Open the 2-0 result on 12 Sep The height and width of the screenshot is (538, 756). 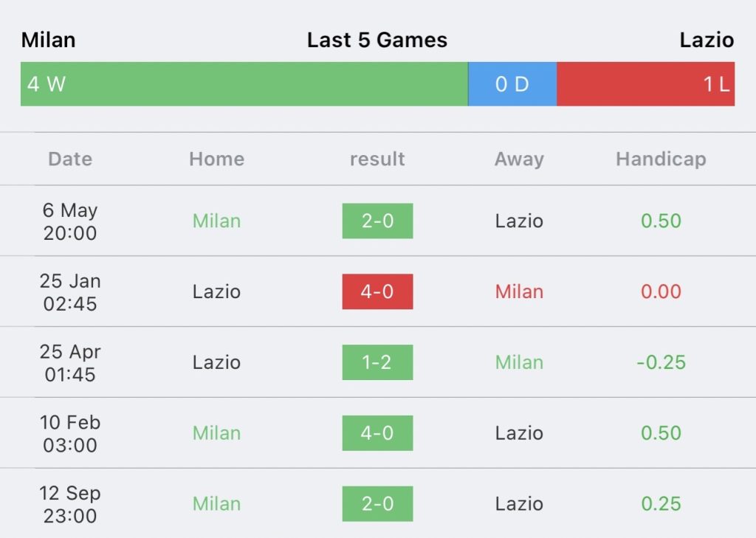pyautogui.click(x=377, y=503)
